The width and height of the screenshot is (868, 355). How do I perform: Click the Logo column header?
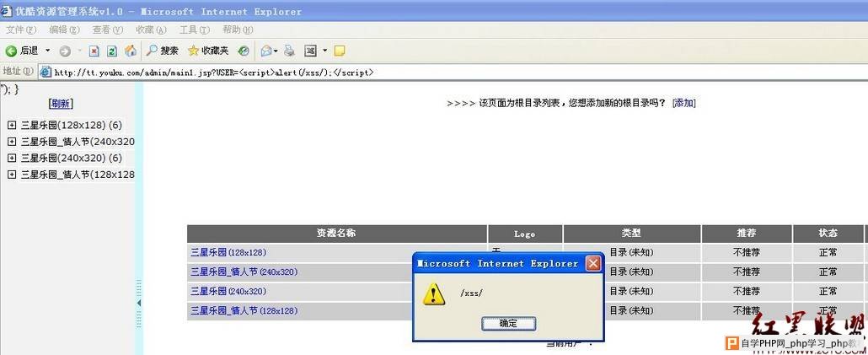525,234
